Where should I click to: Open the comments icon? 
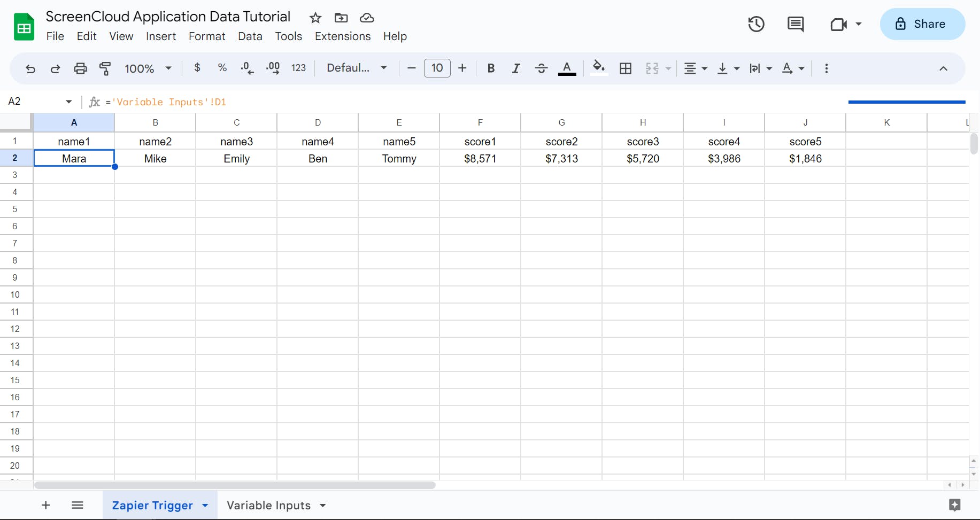pos(796,24)
